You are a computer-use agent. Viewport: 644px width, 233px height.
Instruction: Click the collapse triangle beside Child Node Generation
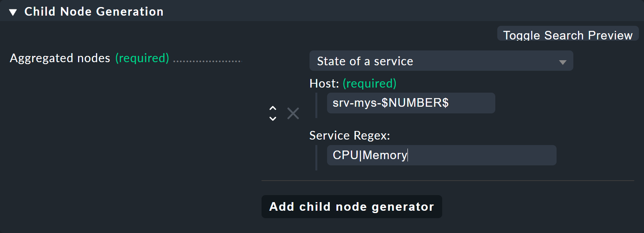[x=12, y=12]
